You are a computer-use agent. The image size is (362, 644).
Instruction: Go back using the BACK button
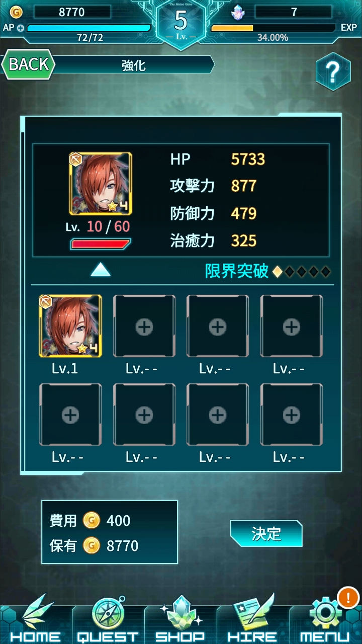click(29, 64)
